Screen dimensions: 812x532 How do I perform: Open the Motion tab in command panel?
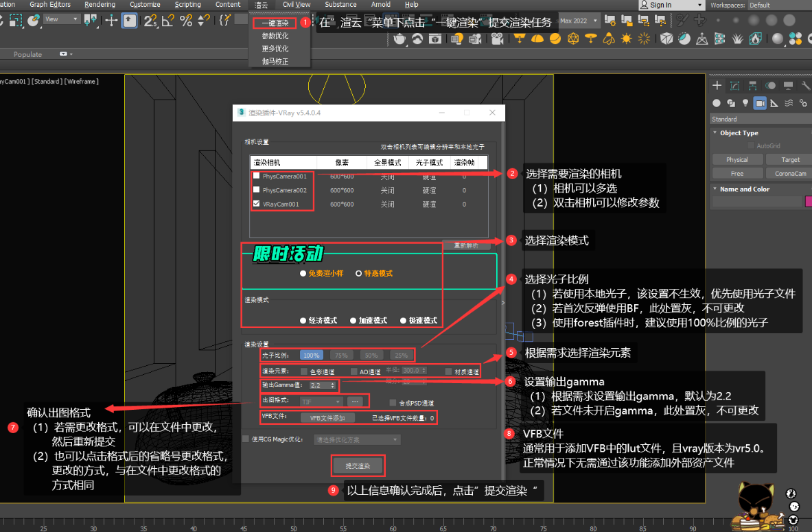click(x=771, y=86)
